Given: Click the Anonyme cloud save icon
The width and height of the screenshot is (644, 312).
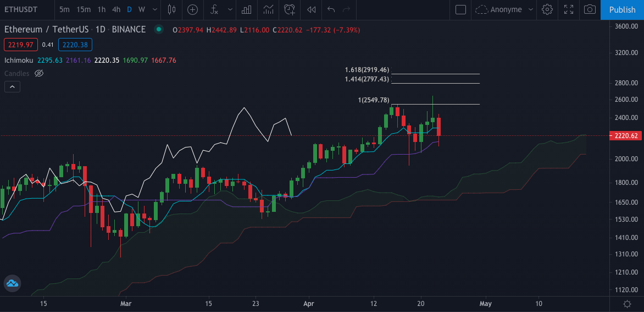Looking at the screenshot, I should pos(481,9).
